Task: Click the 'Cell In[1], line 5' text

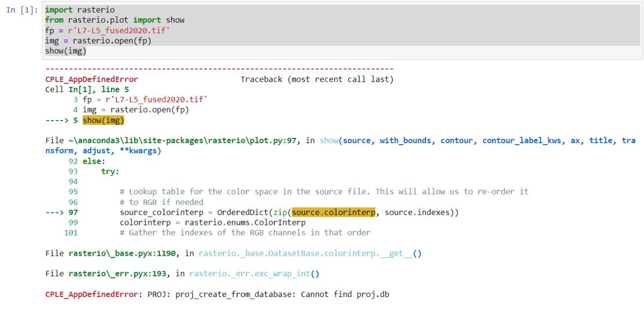Action: point(87,90)
